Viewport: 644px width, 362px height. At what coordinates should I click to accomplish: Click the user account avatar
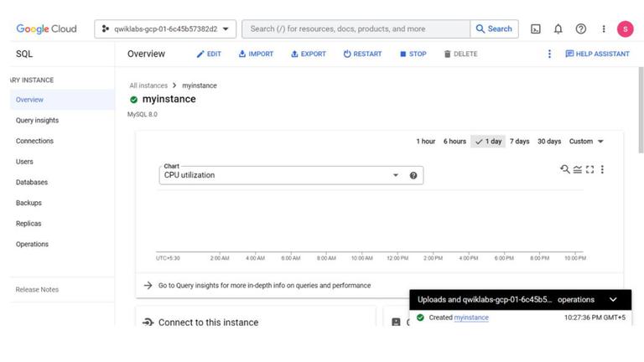[625, 29]
